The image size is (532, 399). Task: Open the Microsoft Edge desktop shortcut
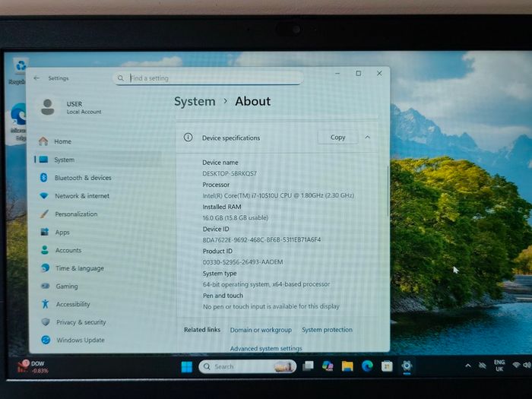[18, 122]
